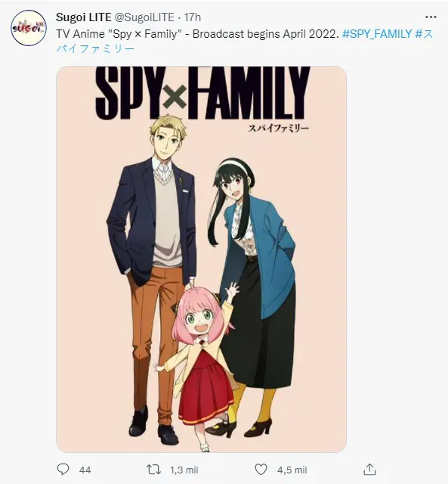This screenshot has height=484, width=448.
Task: Open the tweet via the 17h timestamp
Action: pos(193,17)
